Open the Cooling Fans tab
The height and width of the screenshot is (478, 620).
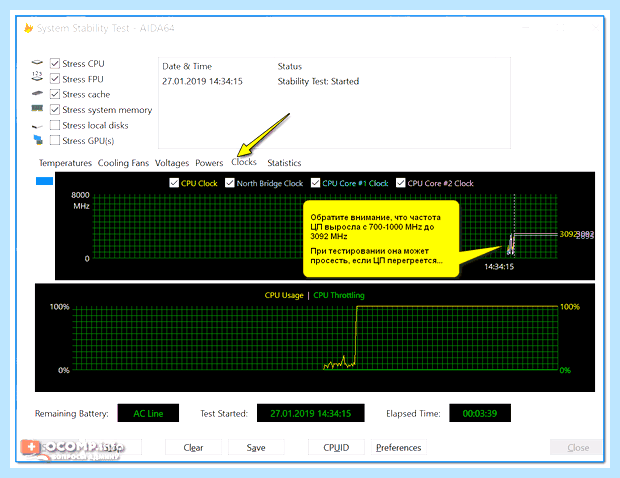(123, 163)
